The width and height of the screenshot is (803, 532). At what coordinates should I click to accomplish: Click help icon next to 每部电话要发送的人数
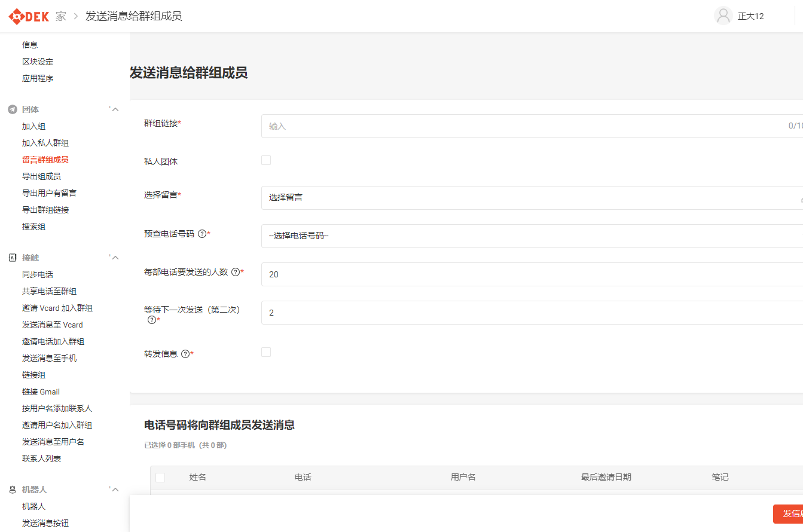coord(235,272)
